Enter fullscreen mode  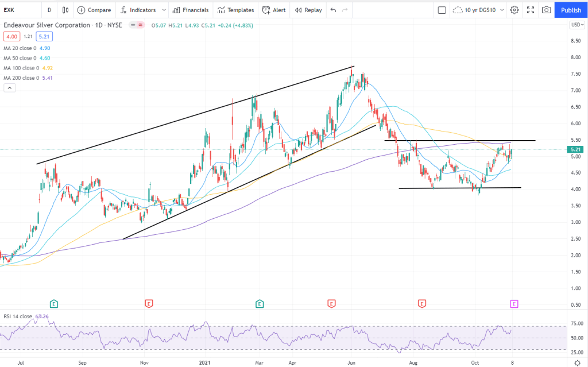[531, 10]
